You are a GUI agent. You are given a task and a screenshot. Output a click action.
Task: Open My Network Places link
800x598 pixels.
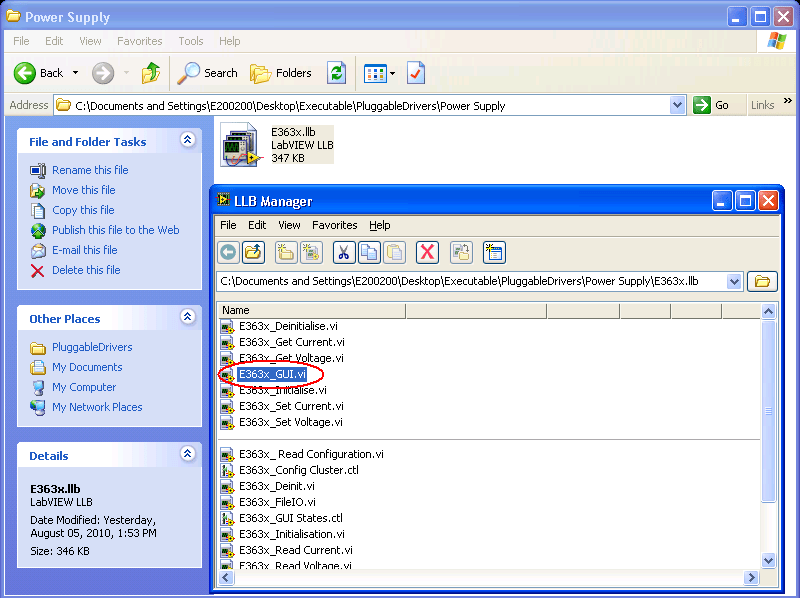[x=97, y=407]
